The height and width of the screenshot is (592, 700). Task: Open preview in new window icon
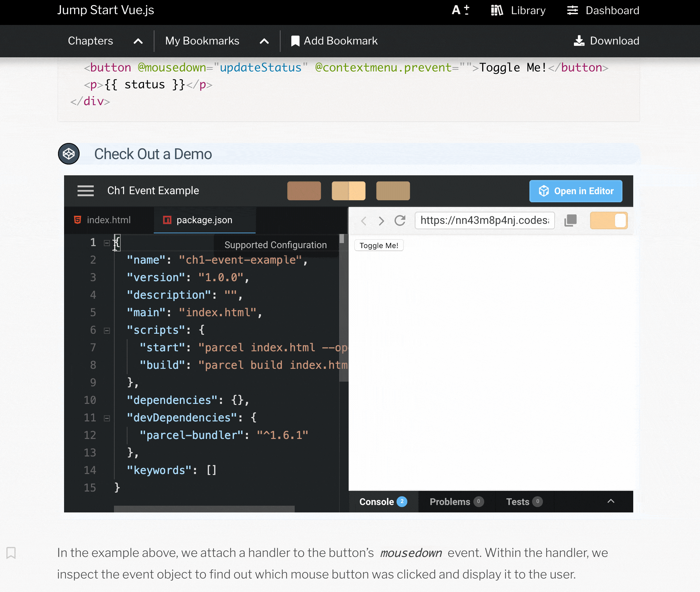coord(571,220)
